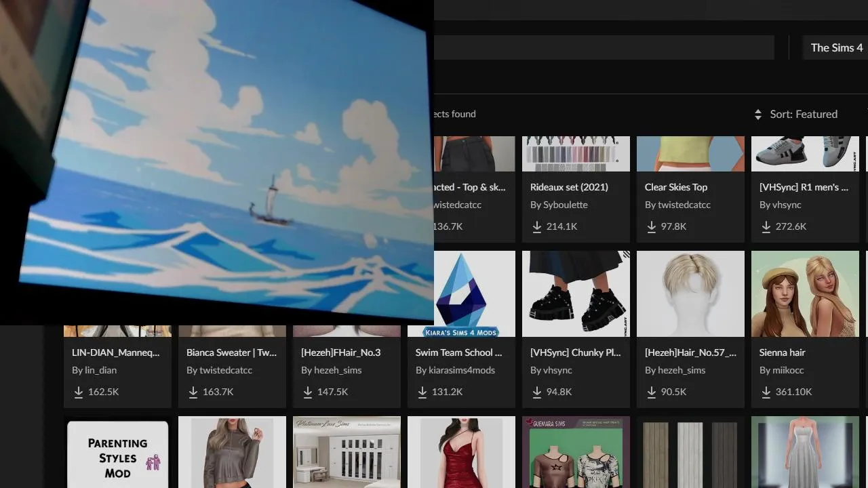Open blonde short hair thumbnail by hezeh_sims
The image size is (868, 488).
[690, 293]
